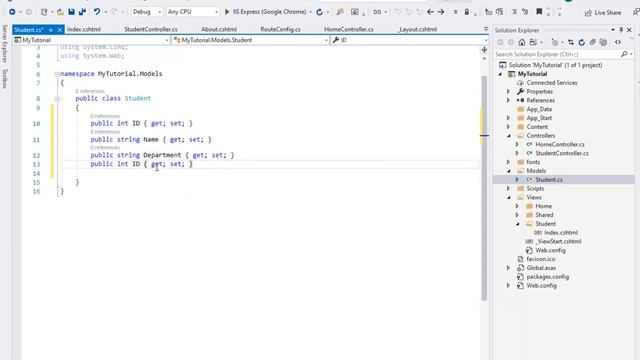Select HomeController.cs in Solution Explorer
This screenshot has height=360, width=640.
(560, 144)
